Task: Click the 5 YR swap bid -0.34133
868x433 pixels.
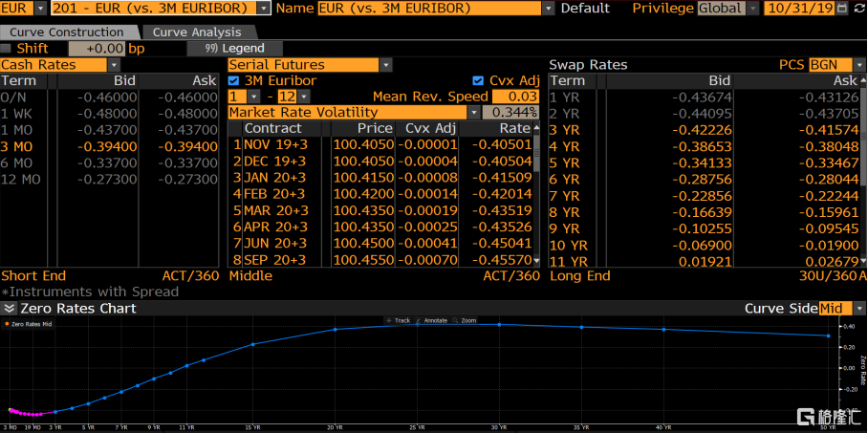Action: [x=702, y=162]
